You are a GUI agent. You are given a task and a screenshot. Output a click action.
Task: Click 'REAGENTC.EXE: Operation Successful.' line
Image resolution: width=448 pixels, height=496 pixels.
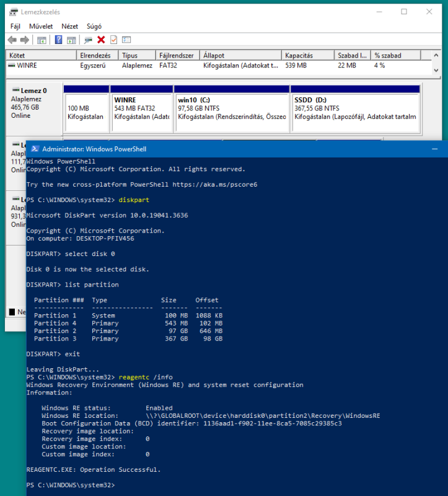94,470
